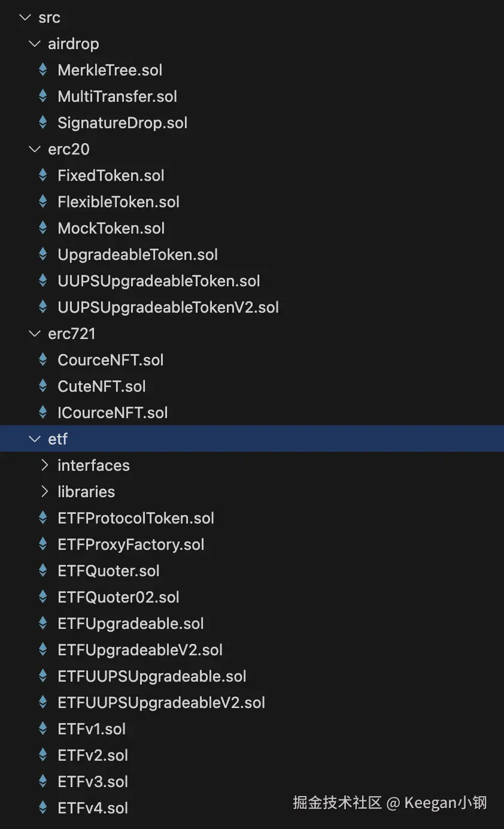Open ICourceNFT.sol interface file
The width and height of the screenshot is (504, 829).
click(113, 413)
